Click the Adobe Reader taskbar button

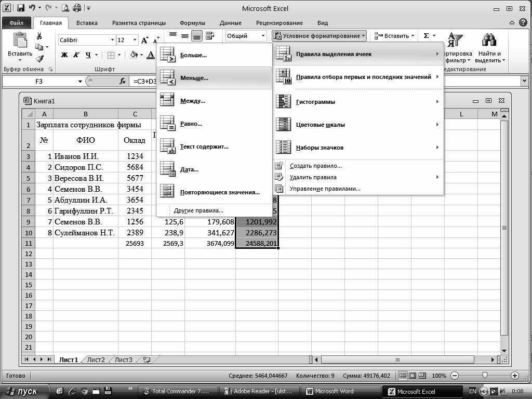pyautogui.click(x=260, y=391)
